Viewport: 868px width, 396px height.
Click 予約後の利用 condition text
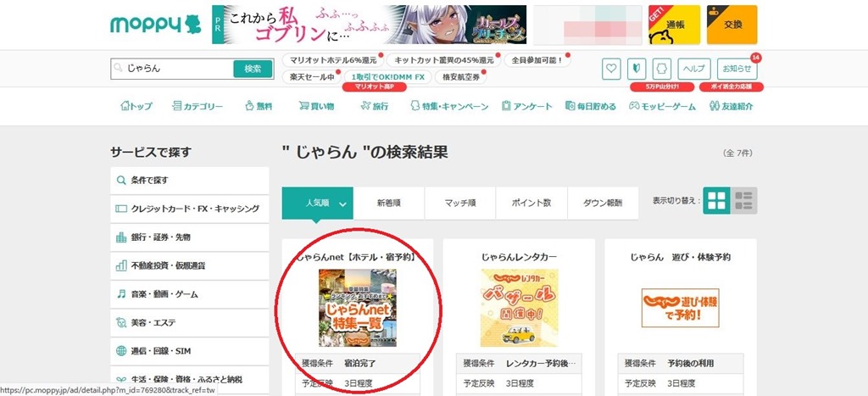pos(690,364)
